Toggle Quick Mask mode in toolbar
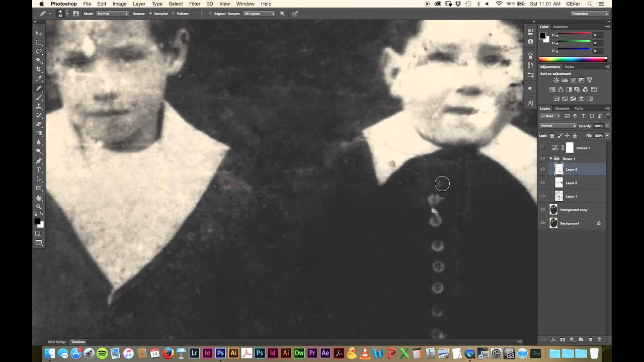Screen dimensions: 644x362 tap(39, 233)
